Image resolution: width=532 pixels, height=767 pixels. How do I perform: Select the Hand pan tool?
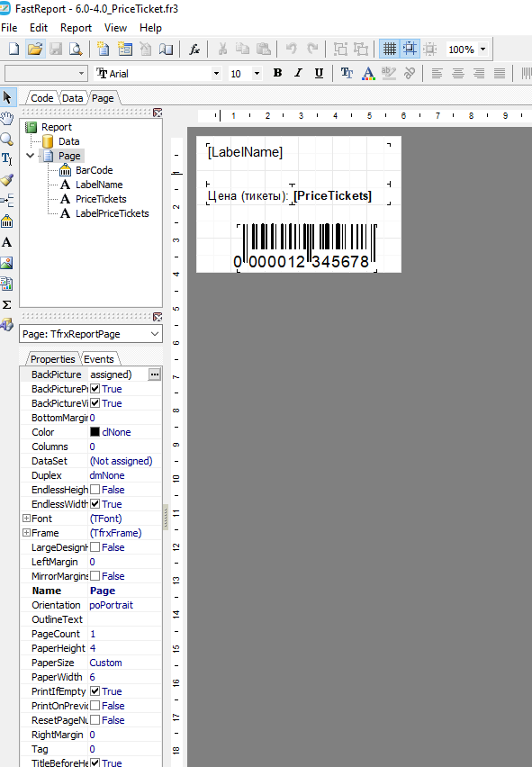point(7,118)
